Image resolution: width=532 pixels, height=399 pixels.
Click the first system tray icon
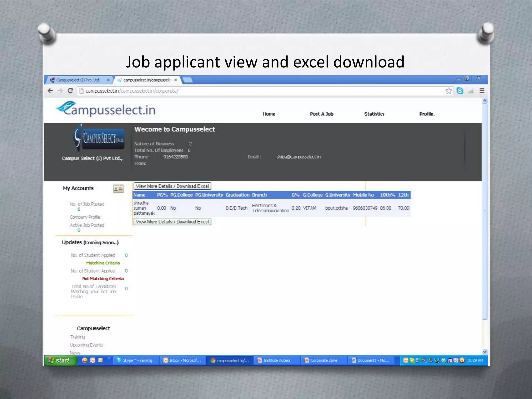tap(405, 360)
